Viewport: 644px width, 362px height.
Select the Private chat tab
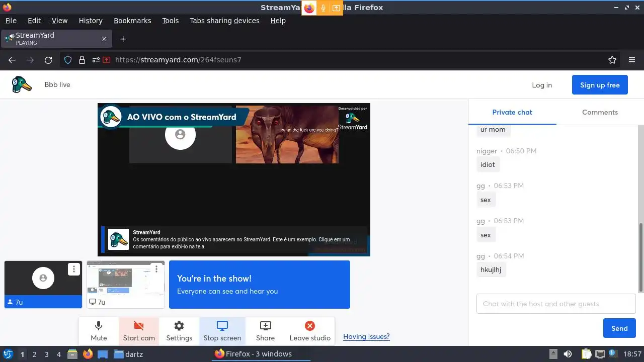(512, 112)
